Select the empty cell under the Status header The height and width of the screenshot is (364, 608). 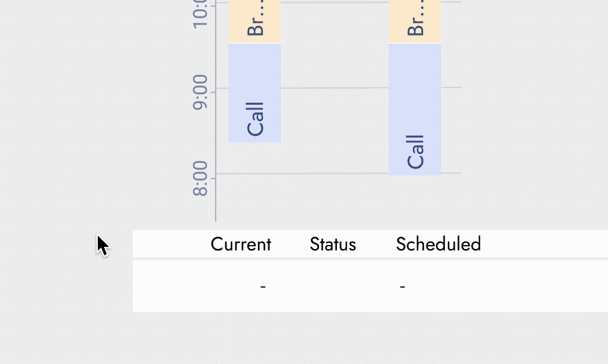(333, 286)
